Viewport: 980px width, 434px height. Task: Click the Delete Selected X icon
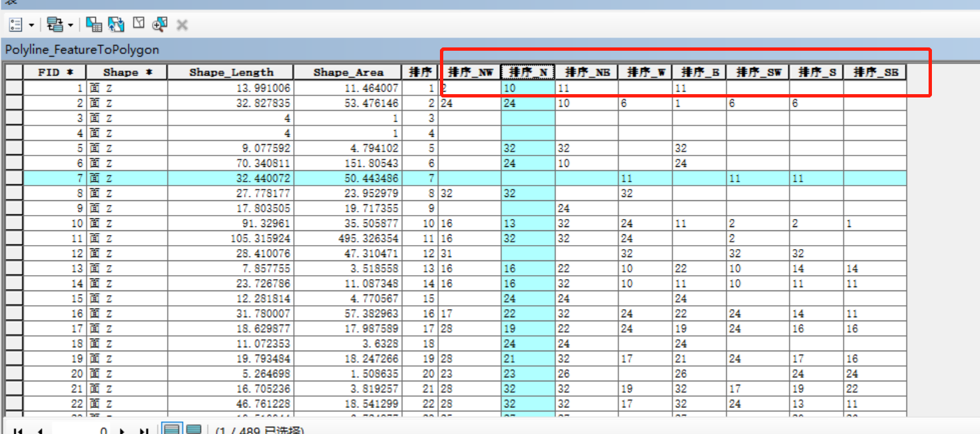182,25
